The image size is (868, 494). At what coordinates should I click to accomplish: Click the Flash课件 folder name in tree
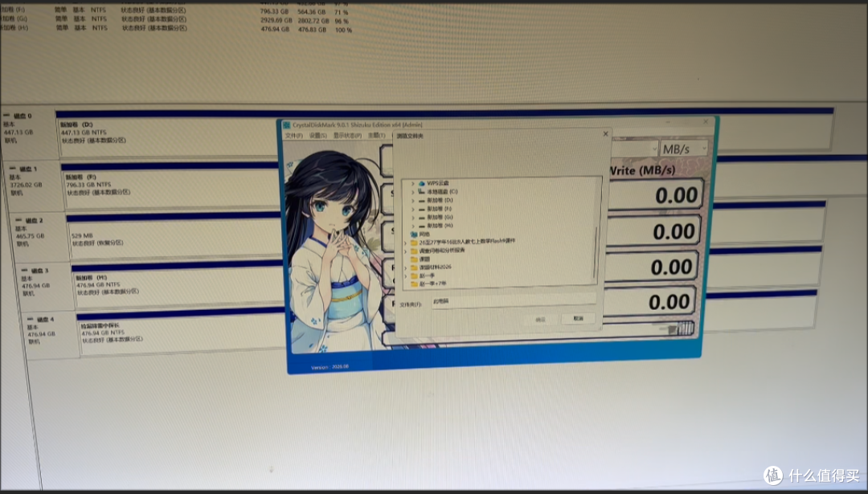(467, 242)
